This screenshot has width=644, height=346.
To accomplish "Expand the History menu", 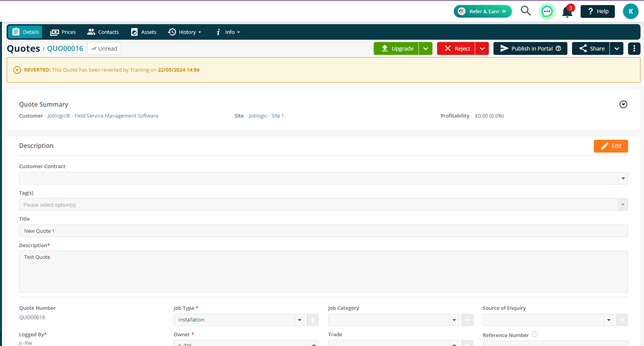I will [185, 32].
